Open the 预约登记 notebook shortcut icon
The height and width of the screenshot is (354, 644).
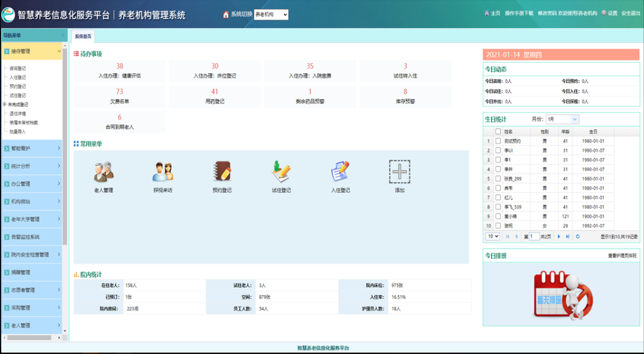[222, 171]
